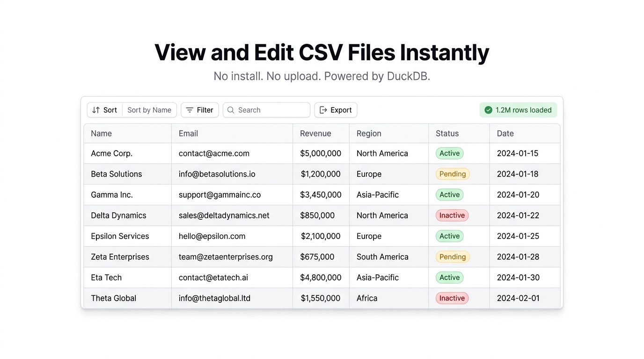The height and width of the screenshot is (359, 644).
Task: Click the Active badge for Acme Corp.
Action: click(x=450, y=153)
